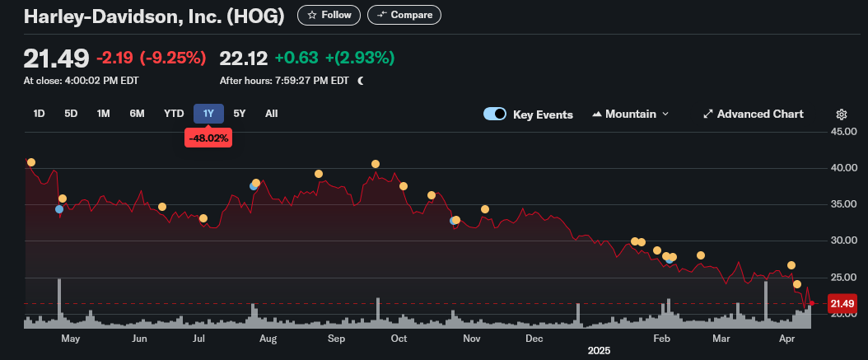Click the red 21.49 current price label
Screen dimensions: 868x360
point(842,303)
